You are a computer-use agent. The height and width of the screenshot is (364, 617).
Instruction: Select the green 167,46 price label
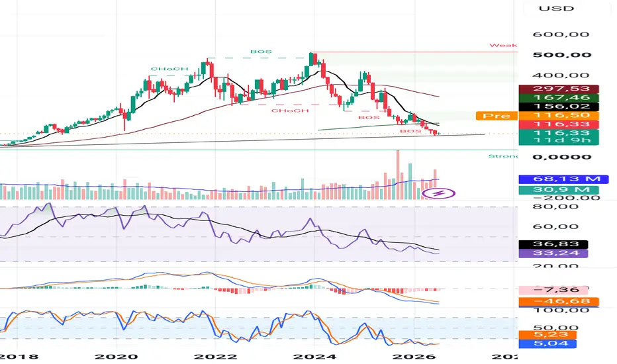tap(559, 97)
